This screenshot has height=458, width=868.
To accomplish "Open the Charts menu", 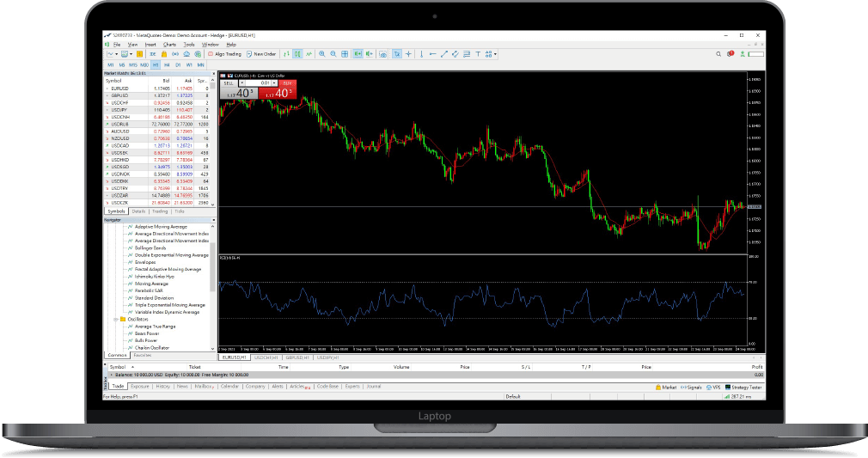I will click(x=169, y=44).
